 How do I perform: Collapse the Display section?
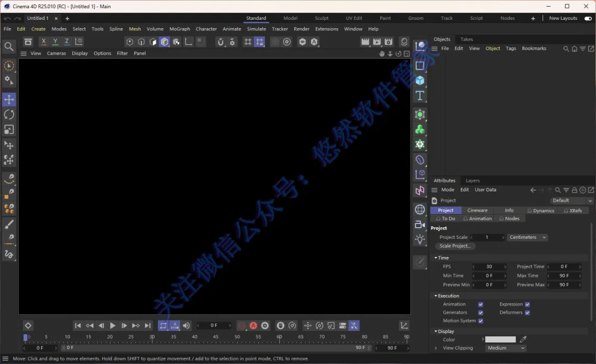(x=435, y=331)
